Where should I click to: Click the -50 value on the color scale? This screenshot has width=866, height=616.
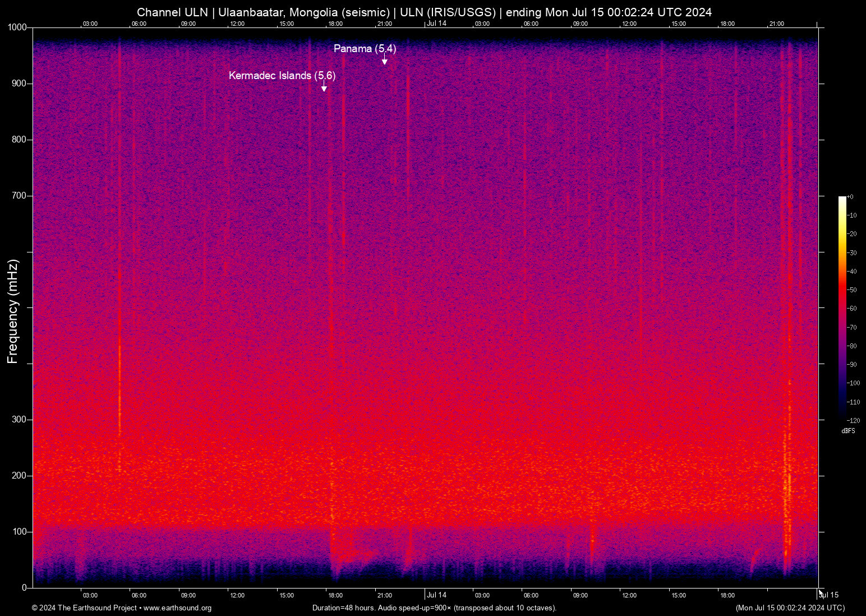(852, 290)
